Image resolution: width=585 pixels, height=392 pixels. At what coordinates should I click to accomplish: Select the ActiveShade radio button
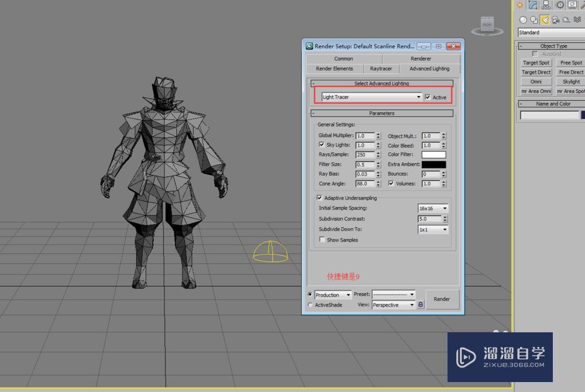click(x=310, y=305)
